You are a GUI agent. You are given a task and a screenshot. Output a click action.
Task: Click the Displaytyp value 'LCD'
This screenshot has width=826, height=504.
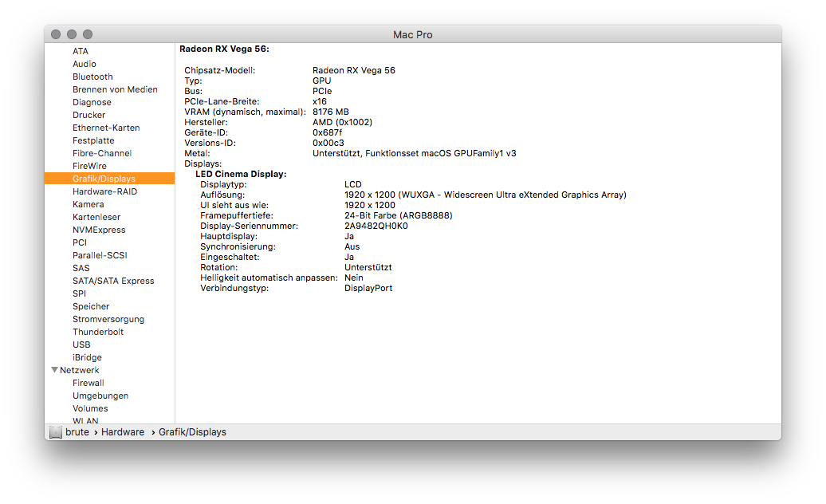353,184
